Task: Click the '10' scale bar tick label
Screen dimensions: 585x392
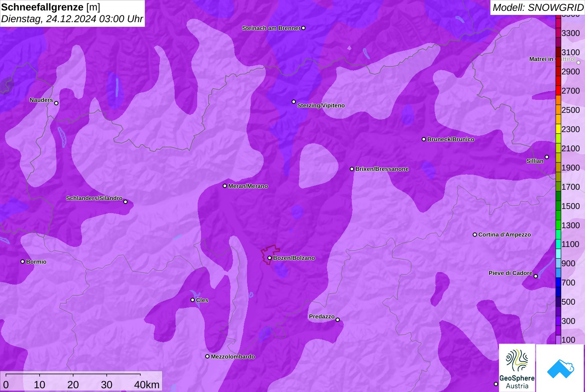Action: pyautogui.click(x=39, y=385)
